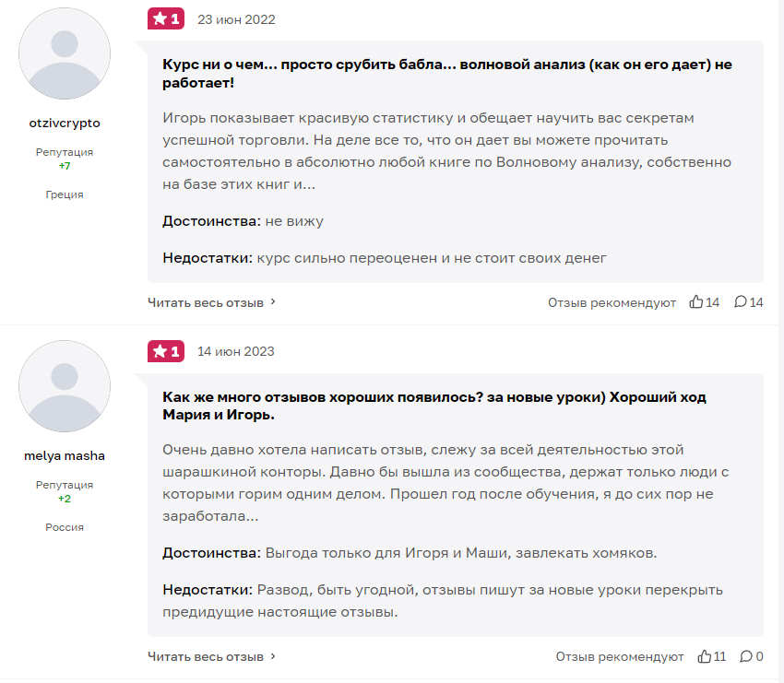Screen dimensions: 784x683
Task: Click comment bubble icon on otzivcrypto's review
Action: click(x=740, y=302)
